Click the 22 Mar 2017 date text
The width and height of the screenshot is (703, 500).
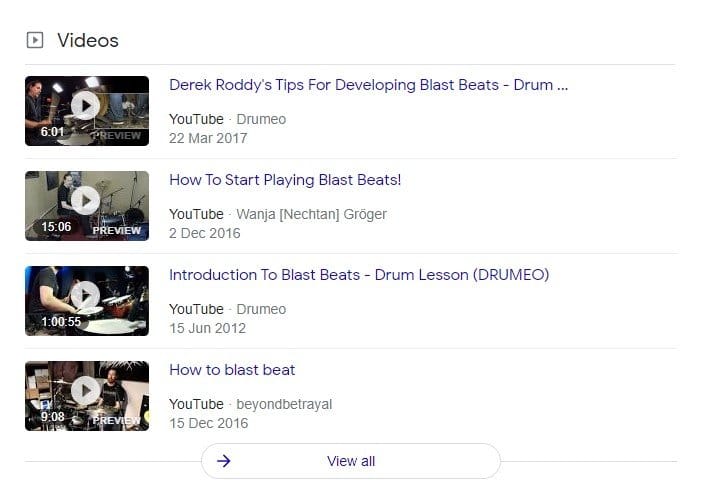pos(208,138)
